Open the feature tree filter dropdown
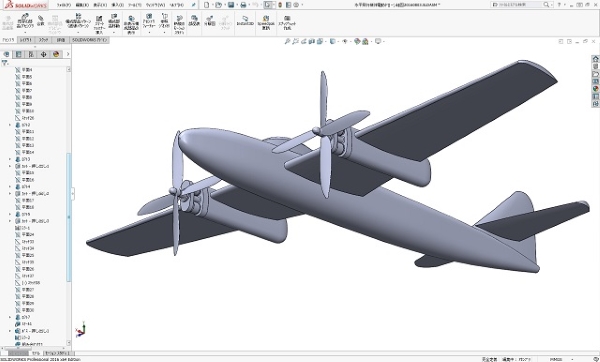The image size is (600, 362). point(5,63)
